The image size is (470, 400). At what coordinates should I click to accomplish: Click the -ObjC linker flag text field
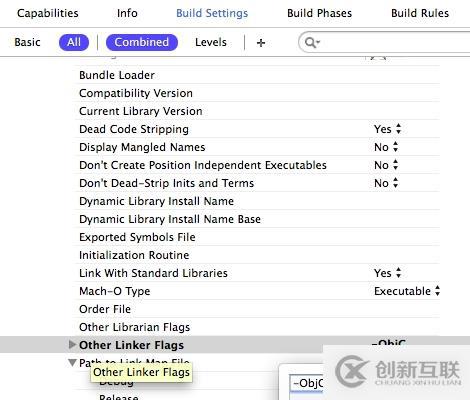(x=307, y=383)
